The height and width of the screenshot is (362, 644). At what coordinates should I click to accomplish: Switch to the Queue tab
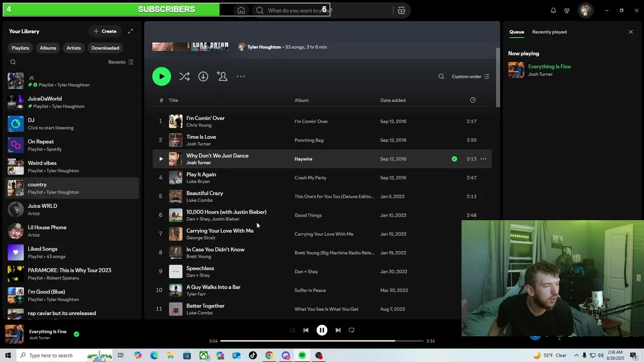(517, 32)
